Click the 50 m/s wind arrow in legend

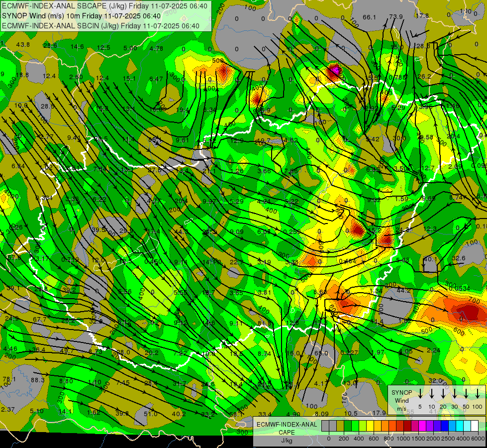466,393
